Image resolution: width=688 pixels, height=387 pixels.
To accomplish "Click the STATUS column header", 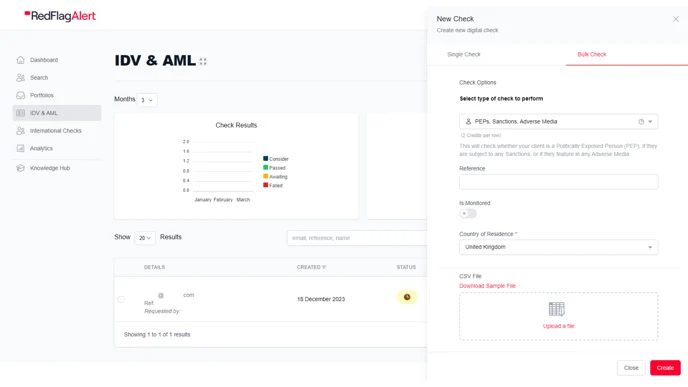I will (x=406, y=267).
